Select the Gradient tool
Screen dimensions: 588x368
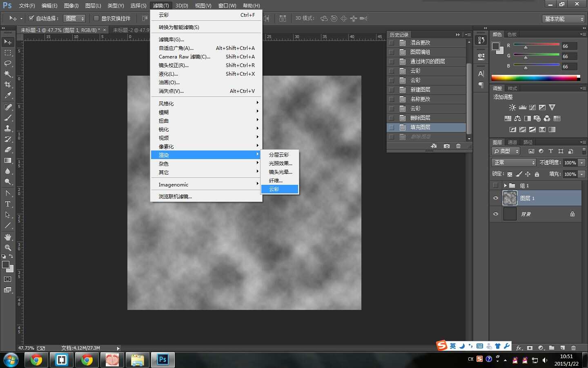8,160
